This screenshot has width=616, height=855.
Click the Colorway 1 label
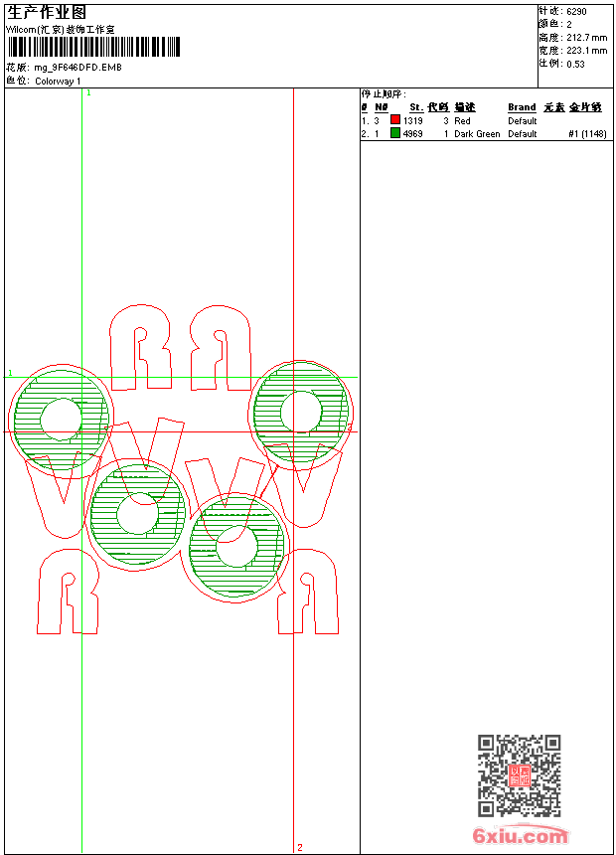click(x=58, y=82)
